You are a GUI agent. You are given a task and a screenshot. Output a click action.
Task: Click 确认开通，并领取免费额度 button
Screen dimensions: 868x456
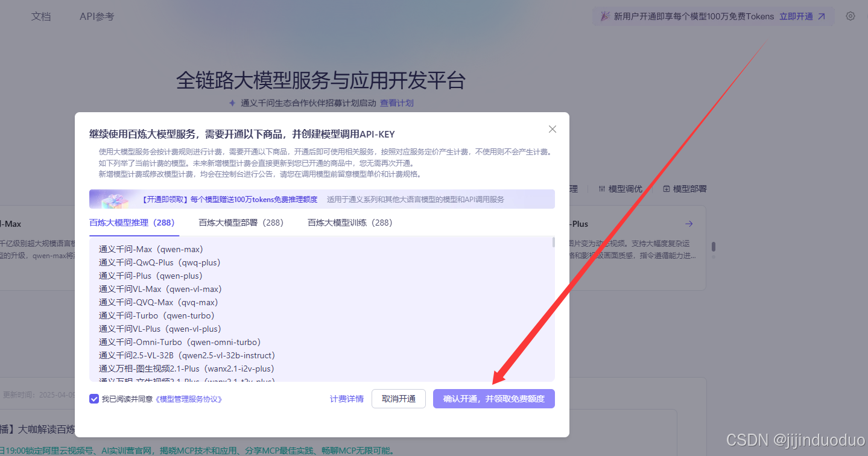point(494,399)
